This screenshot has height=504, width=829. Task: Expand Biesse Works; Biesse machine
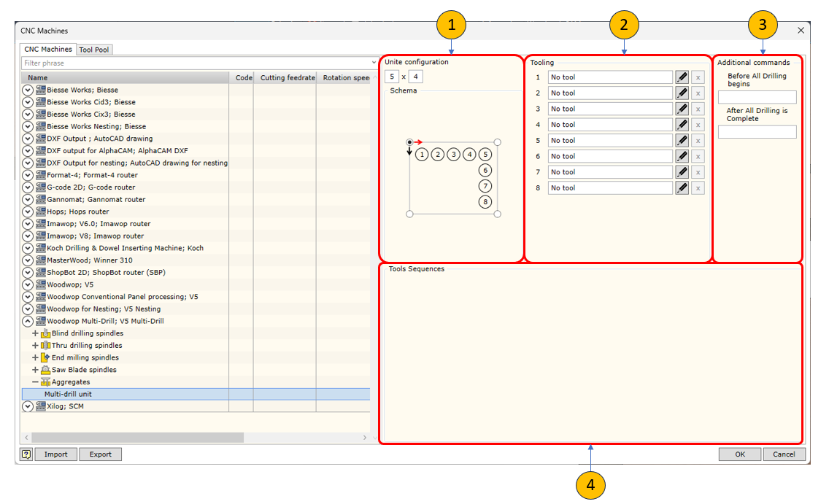coord(28,90)
